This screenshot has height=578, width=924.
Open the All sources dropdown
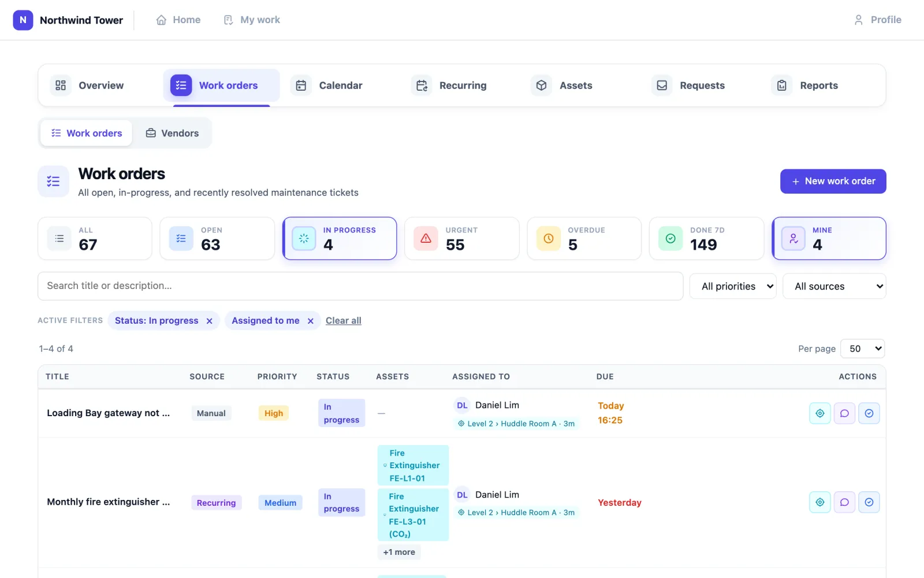(x=834, y=286)
